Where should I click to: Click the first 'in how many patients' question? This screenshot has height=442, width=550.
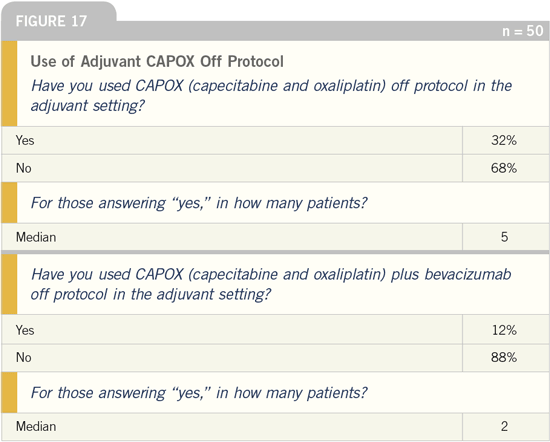pos(199,203)
